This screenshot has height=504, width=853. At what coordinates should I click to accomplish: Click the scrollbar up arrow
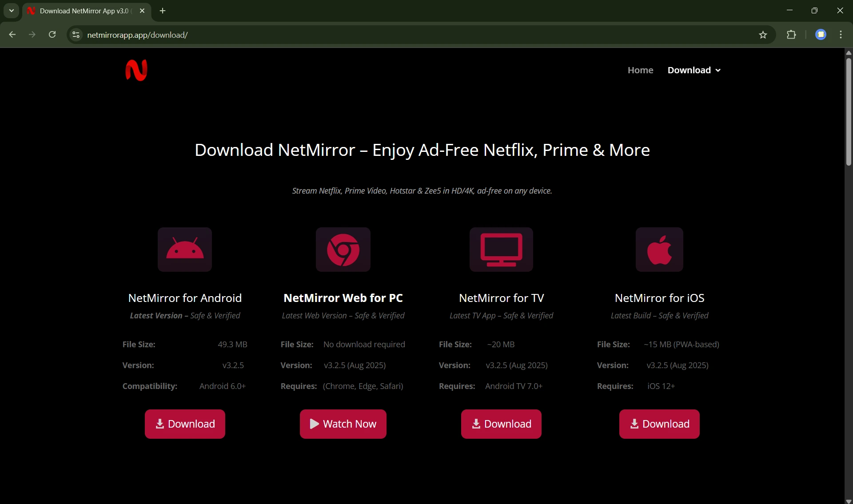[x=849, y=52]
